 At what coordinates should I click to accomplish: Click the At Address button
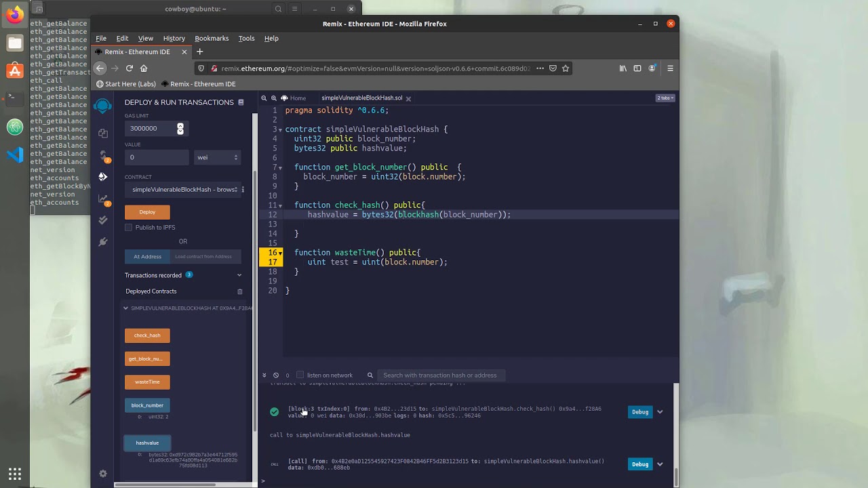tap(147, 257)
